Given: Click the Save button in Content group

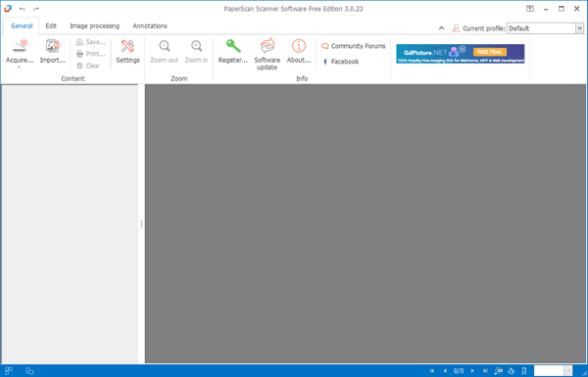Looking at the screenshot, I should (x=91, y=42).
